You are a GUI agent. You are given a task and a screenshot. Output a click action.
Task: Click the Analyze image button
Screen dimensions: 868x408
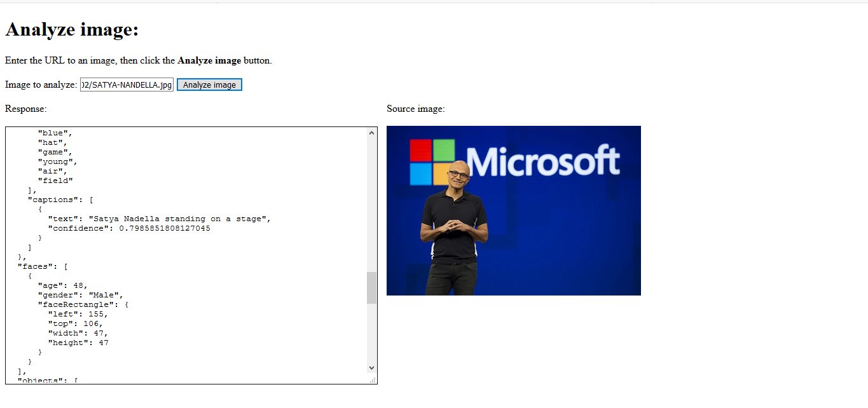point(209,84)
